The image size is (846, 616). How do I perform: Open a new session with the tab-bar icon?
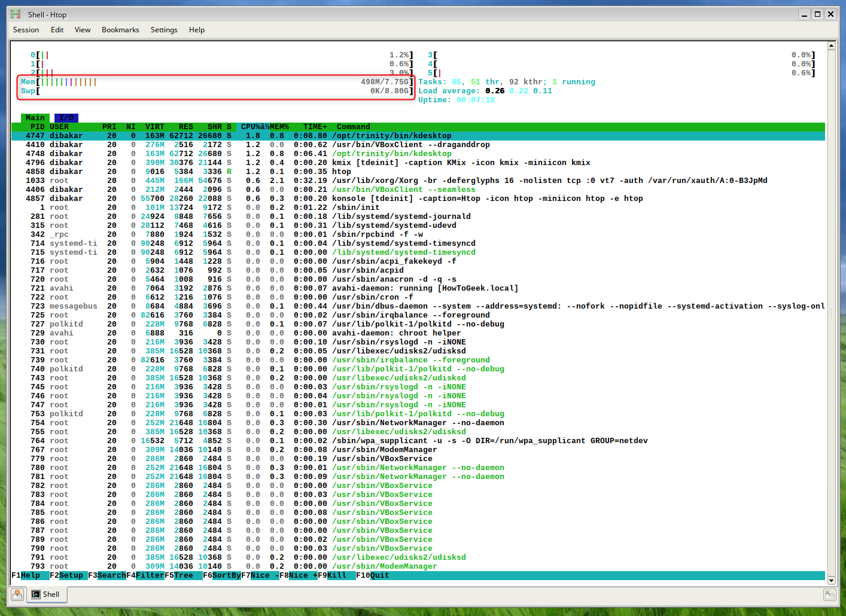coord(17,594)
